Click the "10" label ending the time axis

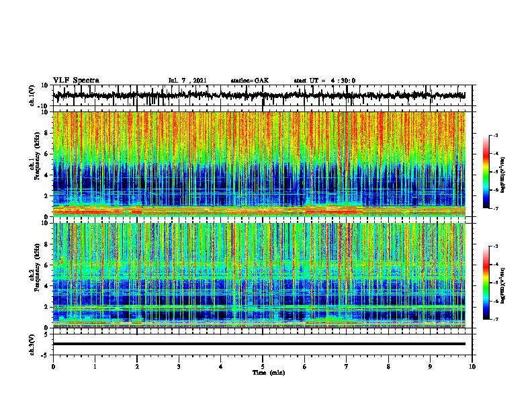(x=472, y=367)
